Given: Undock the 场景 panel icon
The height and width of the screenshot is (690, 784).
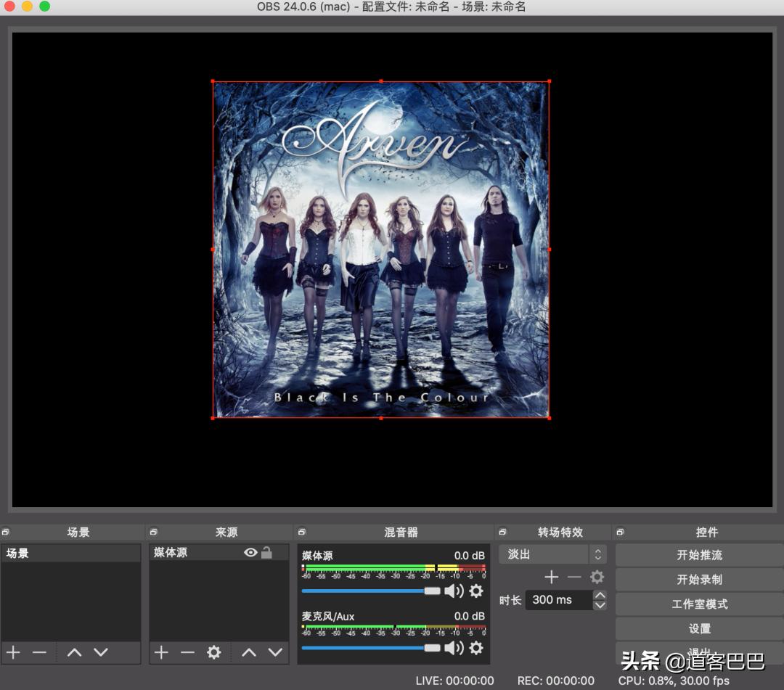Looking at the screenshot, I should [6, 532].
